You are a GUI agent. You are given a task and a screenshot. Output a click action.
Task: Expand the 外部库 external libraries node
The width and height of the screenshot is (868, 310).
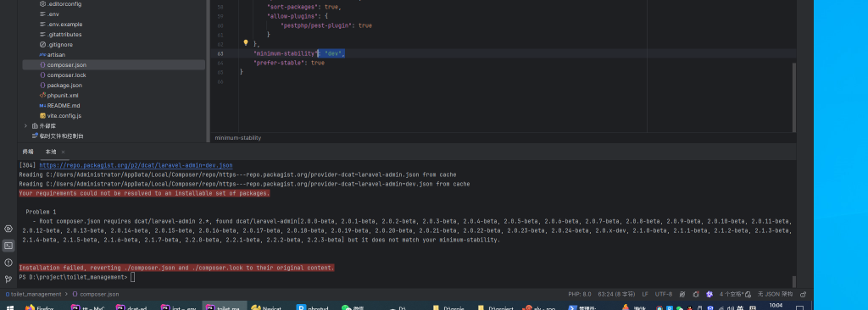click(25, 125)
